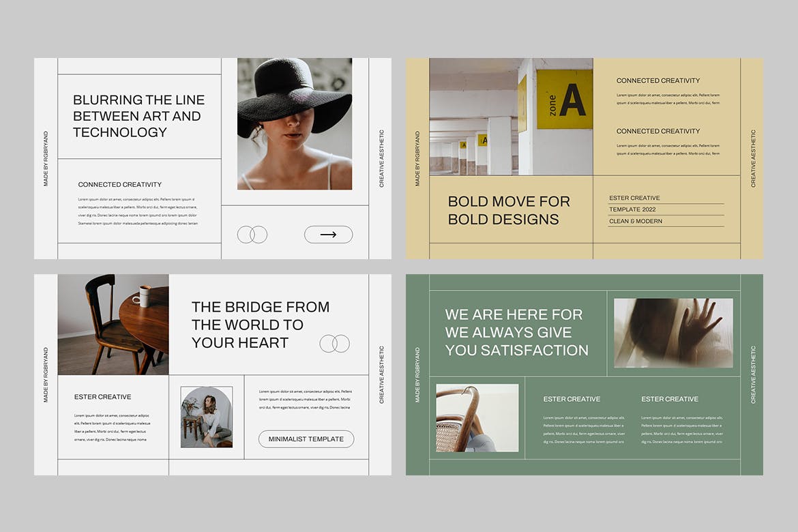Screen dimensions: 798x532
Task: Select 'We Are Here For' heading text
Action: pyautogui.click(x=516, y=332)
